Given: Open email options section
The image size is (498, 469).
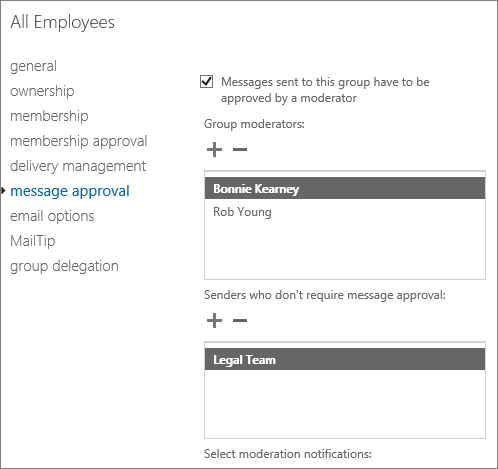Looking at the screenshot, I should (x=52, y=216).
